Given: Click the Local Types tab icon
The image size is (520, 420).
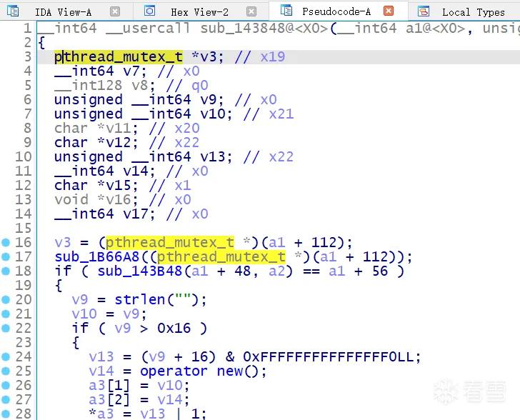Looking at the screenshot, I should [x=423, y=11].
